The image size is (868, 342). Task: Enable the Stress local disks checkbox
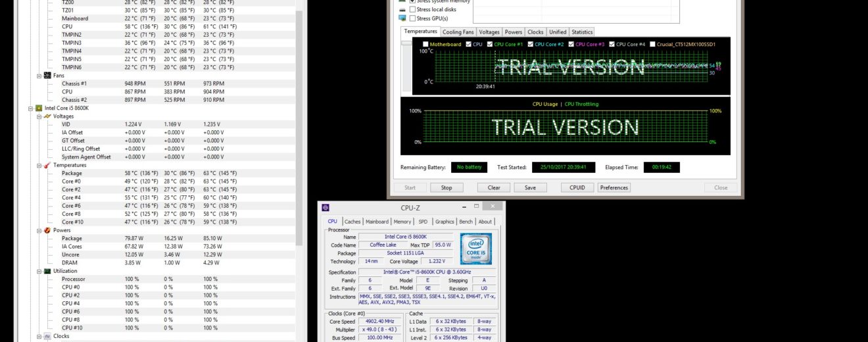pyautogui.click(x=412, y=10)
